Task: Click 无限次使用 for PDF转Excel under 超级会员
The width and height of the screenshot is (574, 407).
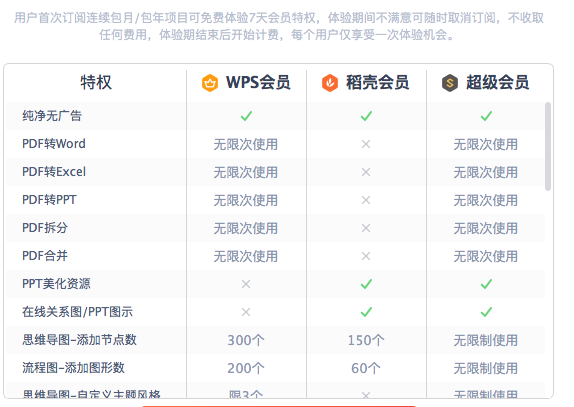Action: [x=486, y=172]
